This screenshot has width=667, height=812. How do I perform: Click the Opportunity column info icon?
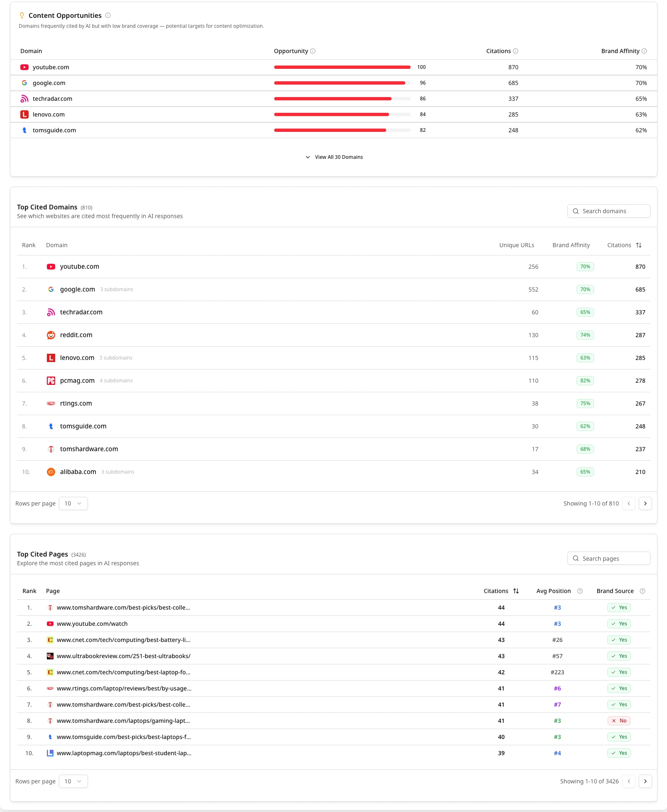pos(313,51)
